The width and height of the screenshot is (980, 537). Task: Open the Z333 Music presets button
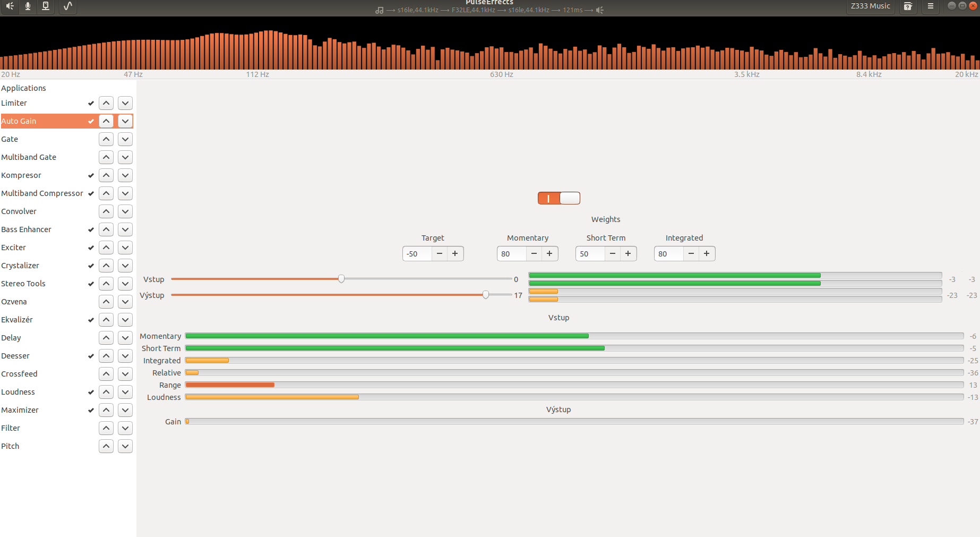870,6
